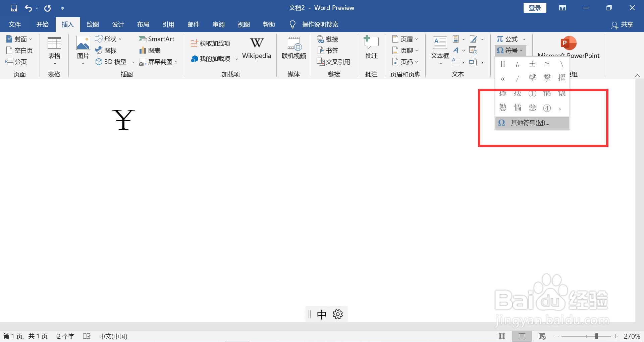
Task: Insert the ④ circled number symbol
Action: click(547, 108)
